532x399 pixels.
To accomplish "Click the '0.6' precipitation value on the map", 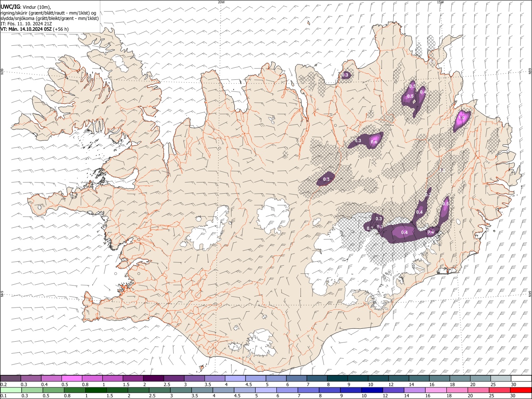I will (374, 142).
